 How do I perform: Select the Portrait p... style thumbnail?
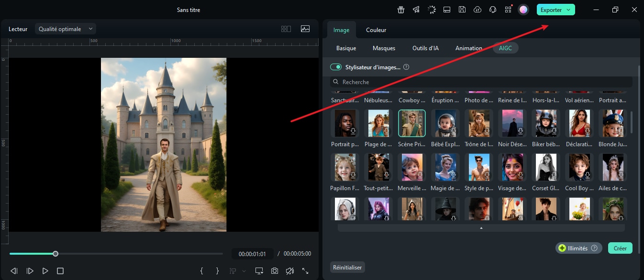345,123
